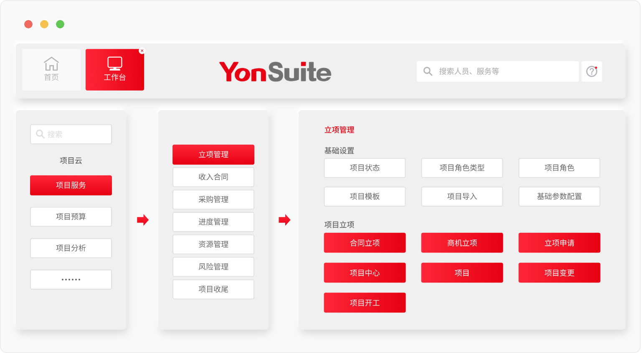Open the 合同立项 function

pyautogui.click(x=365, y=243)
